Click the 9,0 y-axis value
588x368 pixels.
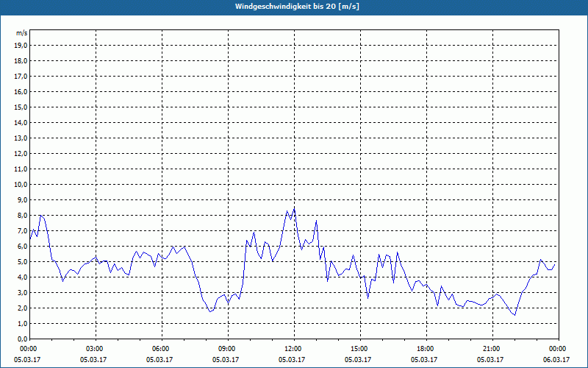[x=22, y=199]
